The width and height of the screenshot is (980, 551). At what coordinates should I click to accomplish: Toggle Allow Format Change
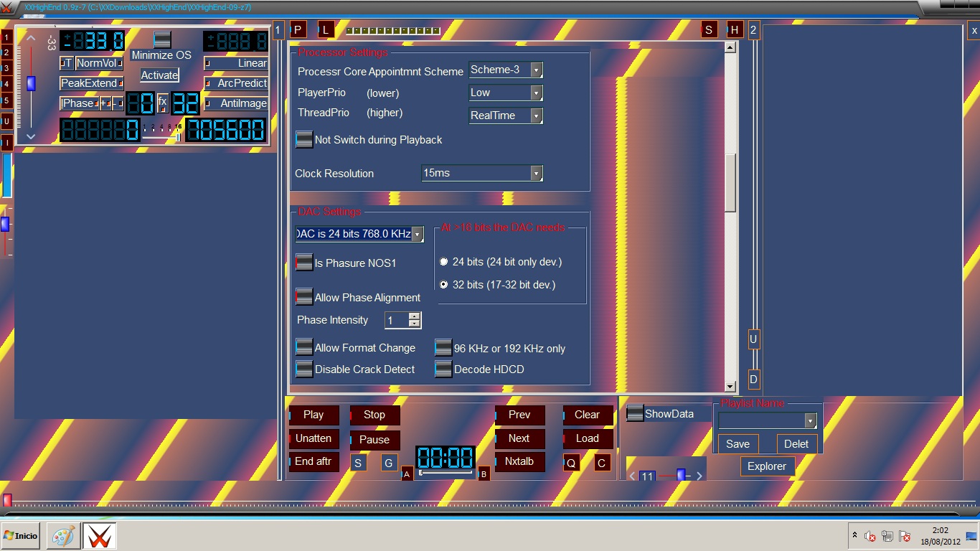point(304,347)
